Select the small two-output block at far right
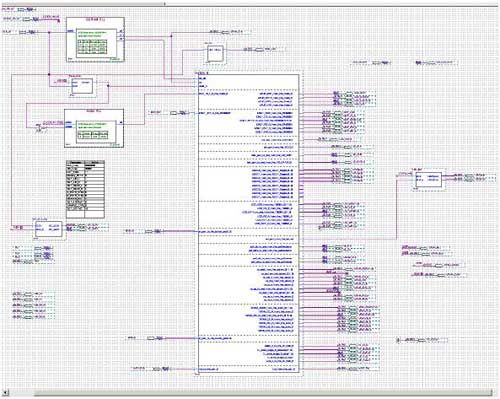Screen dimensions: 500x399 [x=429, y=179]
